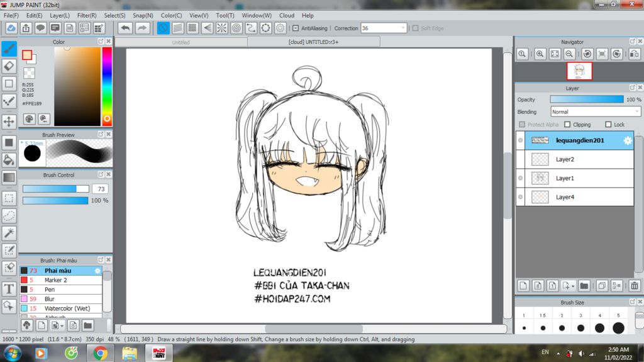Expand the Correction value dropdown

point(402,28)
